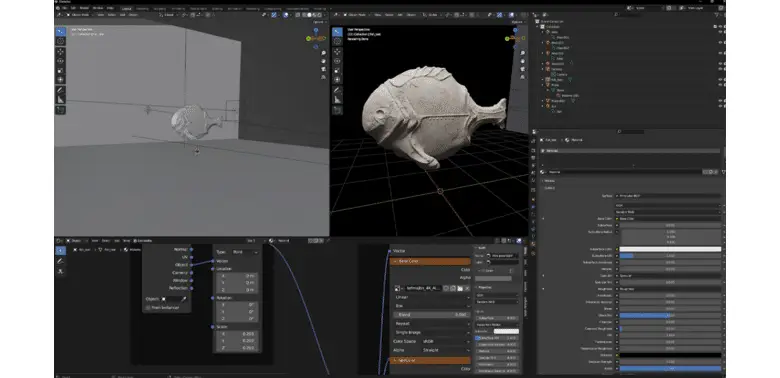Switch to the Layout workspace tab

127,8
